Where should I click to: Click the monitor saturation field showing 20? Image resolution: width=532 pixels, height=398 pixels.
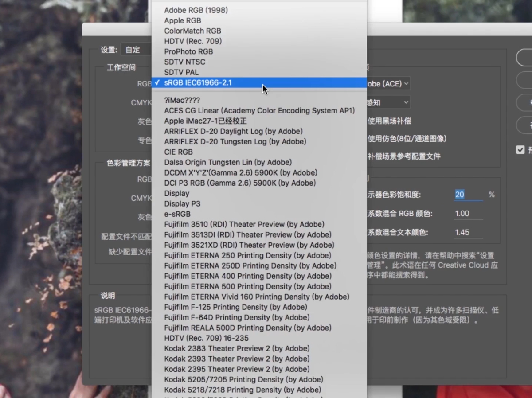point(468,195)
